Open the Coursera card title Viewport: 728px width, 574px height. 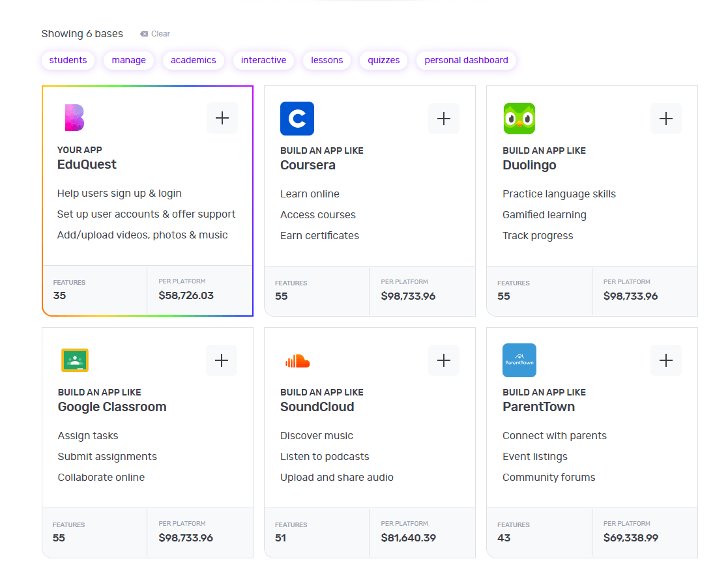[308, 165]
